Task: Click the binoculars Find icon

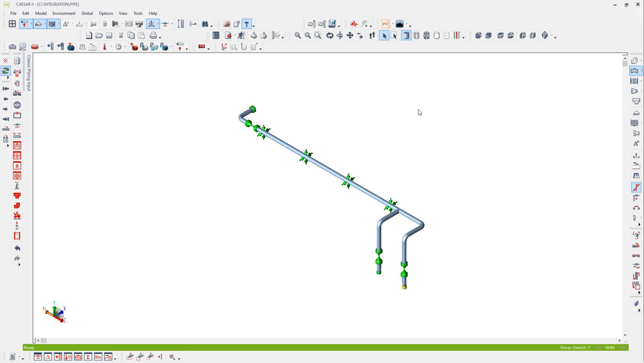Action: point(205,24)
